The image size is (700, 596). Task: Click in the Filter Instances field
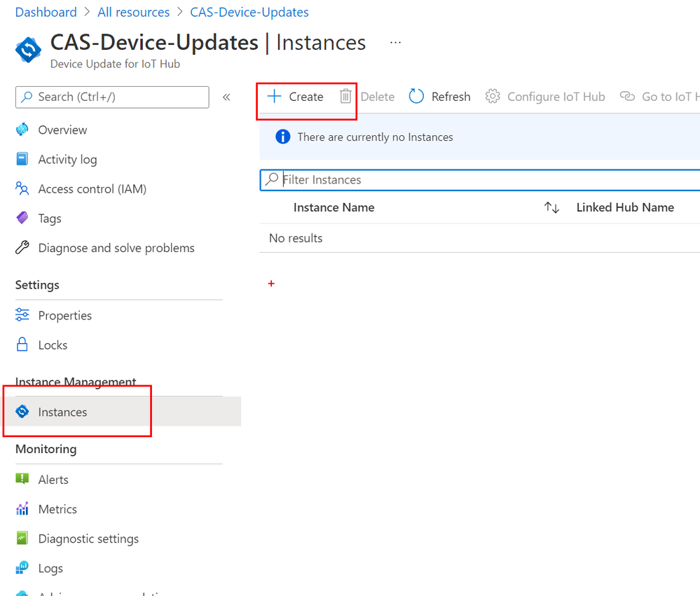(480, 180)
